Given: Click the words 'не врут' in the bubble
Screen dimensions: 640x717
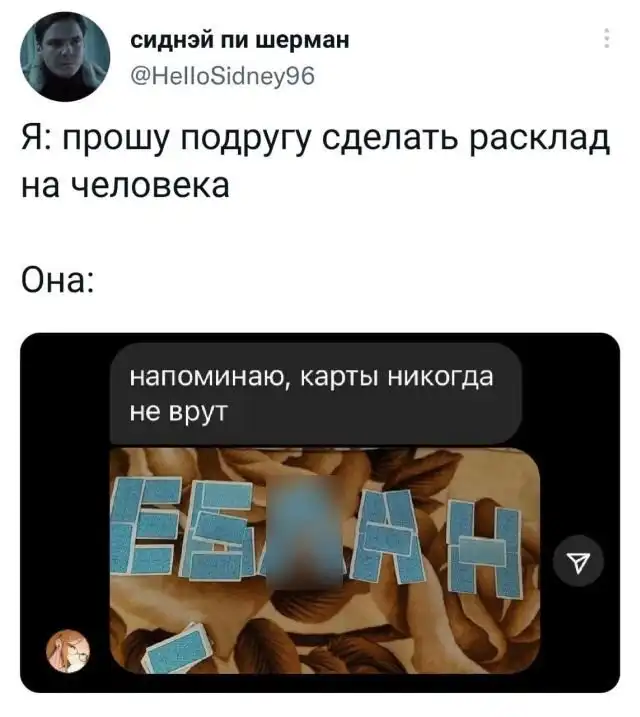Looking at the screenshot, I should tap(178, 412).
